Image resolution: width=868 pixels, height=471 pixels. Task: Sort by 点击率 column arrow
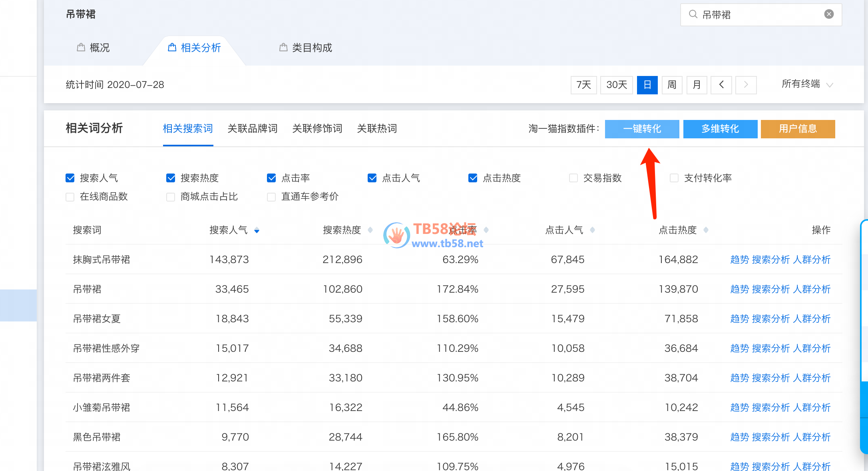486,230
